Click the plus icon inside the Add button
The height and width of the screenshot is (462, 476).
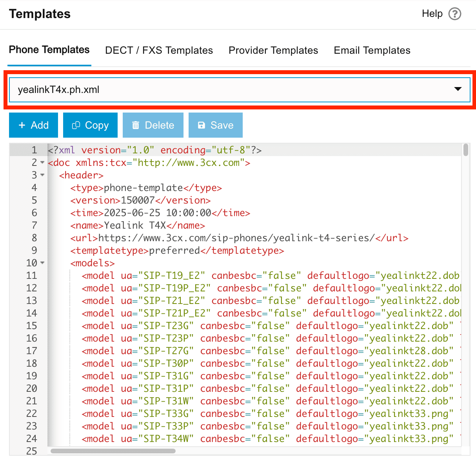[x=22, y=125]
